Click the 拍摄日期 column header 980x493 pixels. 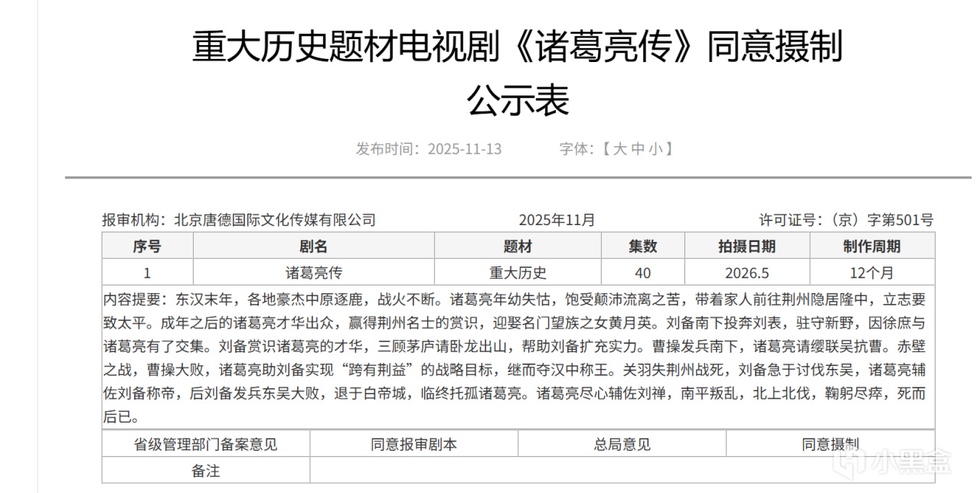tap(746, 246)
